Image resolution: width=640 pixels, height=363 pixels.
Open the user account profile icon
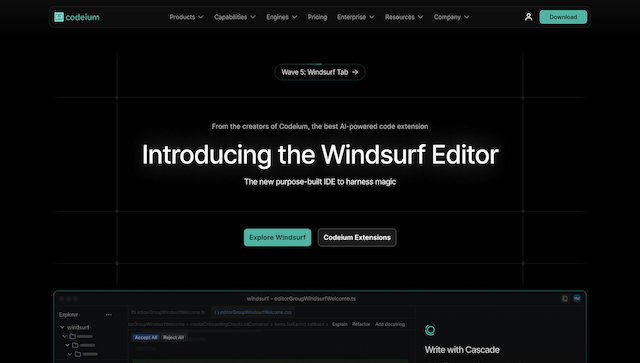pos(528,17)
